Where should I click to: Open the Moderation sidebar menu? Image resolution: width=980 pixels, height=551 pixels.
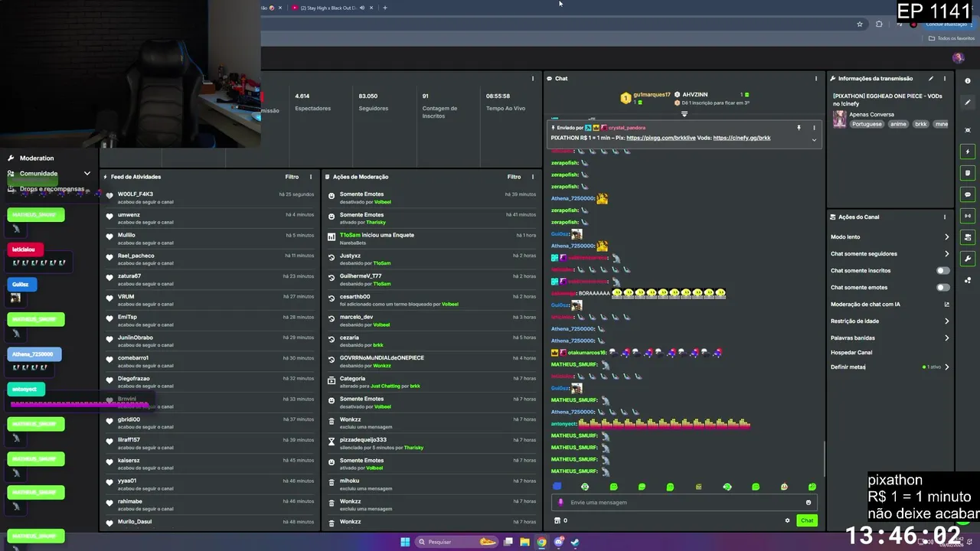pos(37,158)
